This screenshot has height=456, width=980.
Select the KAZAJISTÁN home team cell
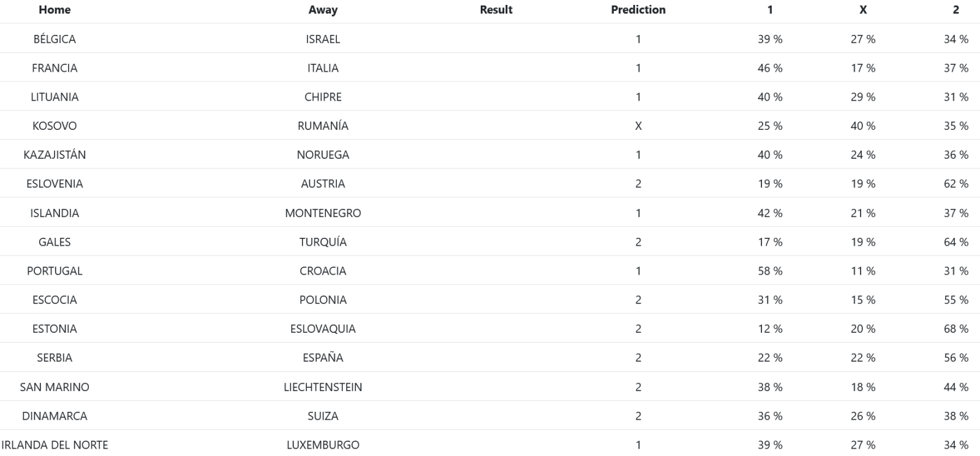[55, 155]
